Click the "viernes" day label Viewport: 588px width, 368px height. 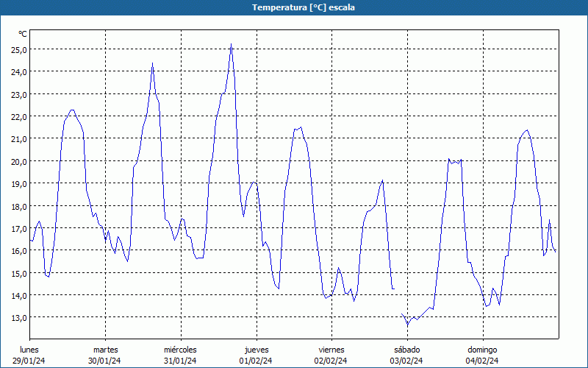coord(331,350)
